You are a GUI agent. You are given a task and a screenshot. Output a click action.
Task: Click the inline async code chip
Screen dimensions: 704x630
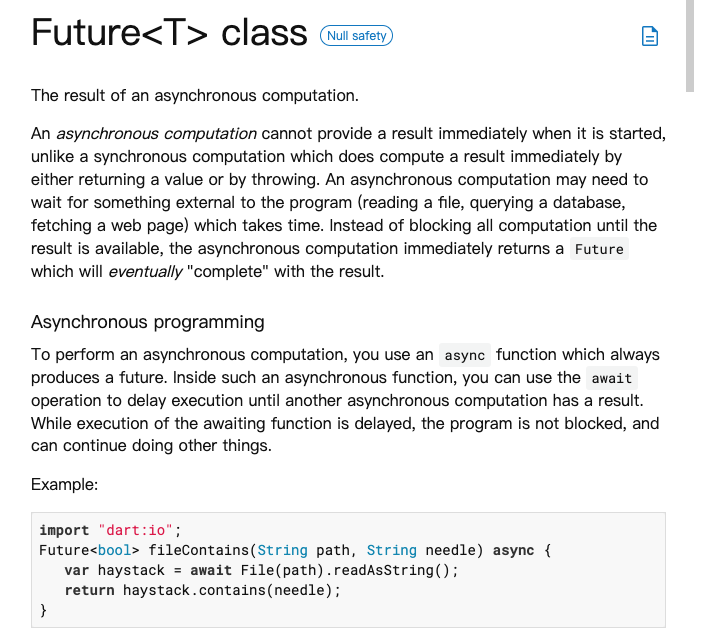[x=465, y=355]
